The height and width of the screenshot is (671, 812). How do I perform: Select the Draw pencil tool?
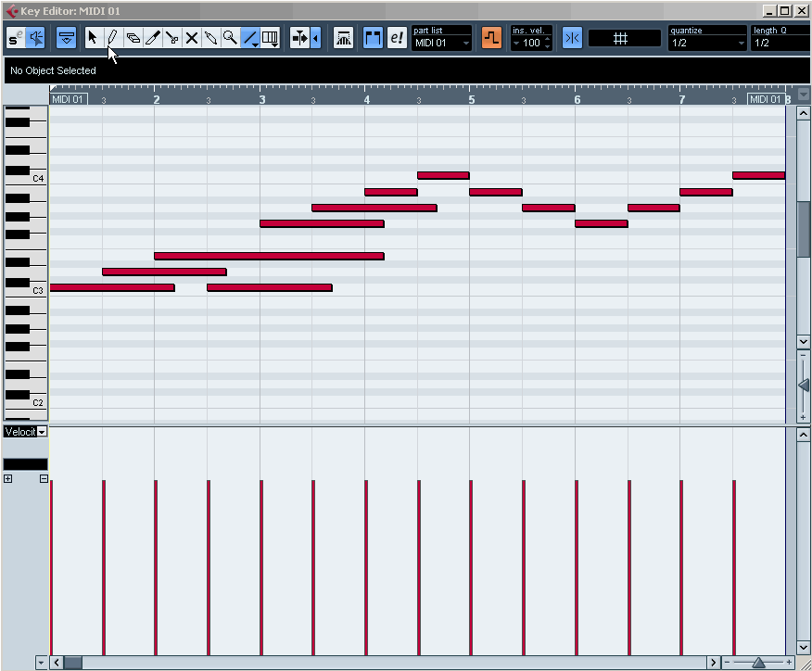113,38
